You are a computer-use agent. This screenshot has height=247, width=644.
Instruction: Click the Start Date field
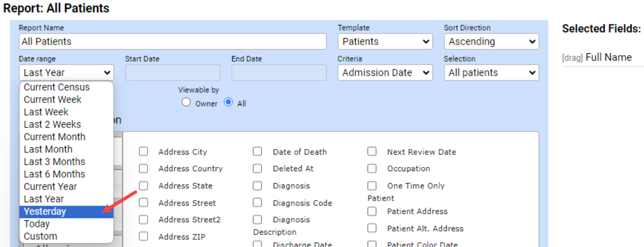click(172, 73)
